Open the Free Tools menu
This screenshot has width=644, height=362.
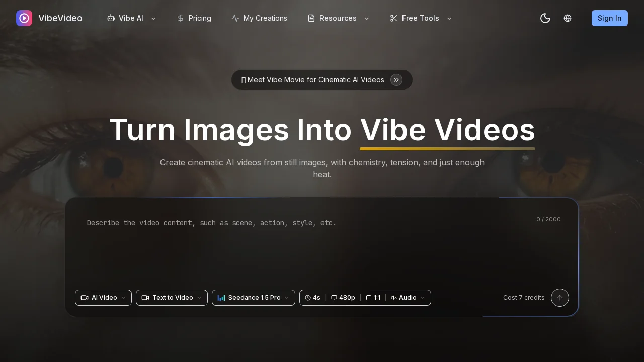[x=421, y=18]
